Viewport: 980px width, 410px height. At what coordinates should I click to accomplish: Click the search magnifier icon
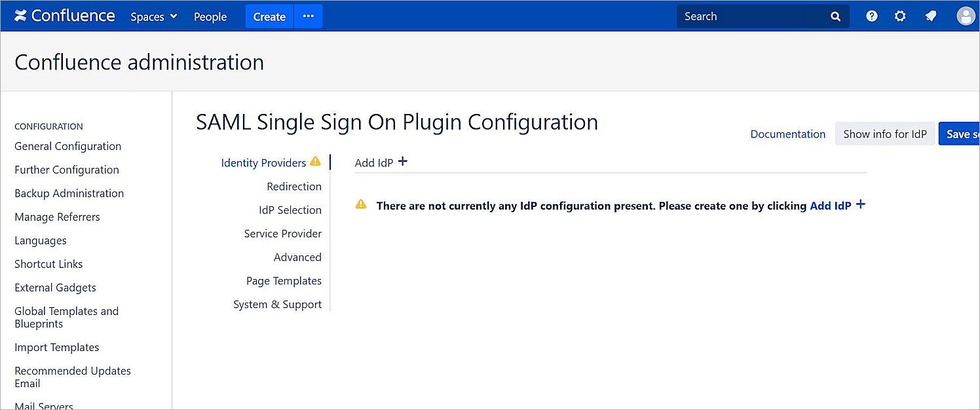835,16
